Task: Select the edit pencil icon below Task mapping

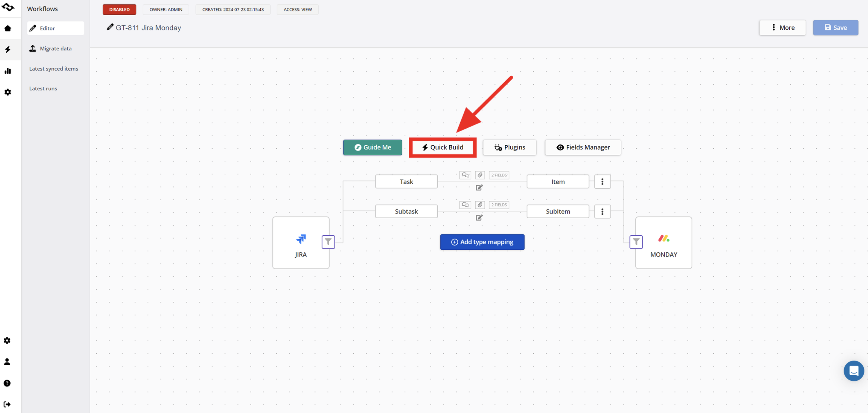Action: click(479, 187)
